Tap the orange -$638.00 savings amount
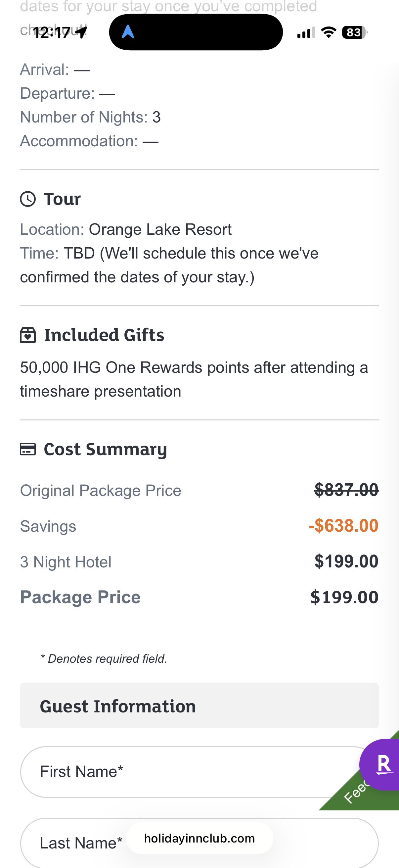 343,526
